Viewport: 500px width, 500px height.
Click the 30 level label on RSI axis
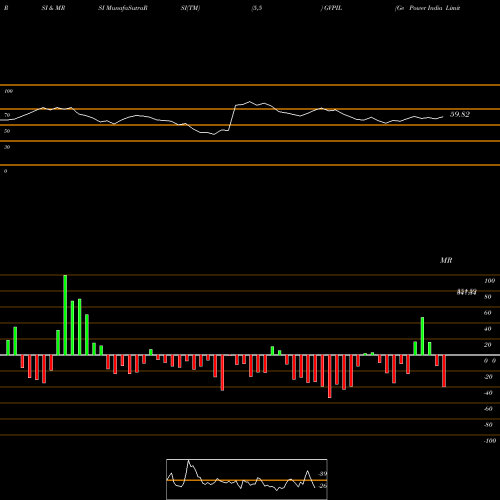click(7, 147)
